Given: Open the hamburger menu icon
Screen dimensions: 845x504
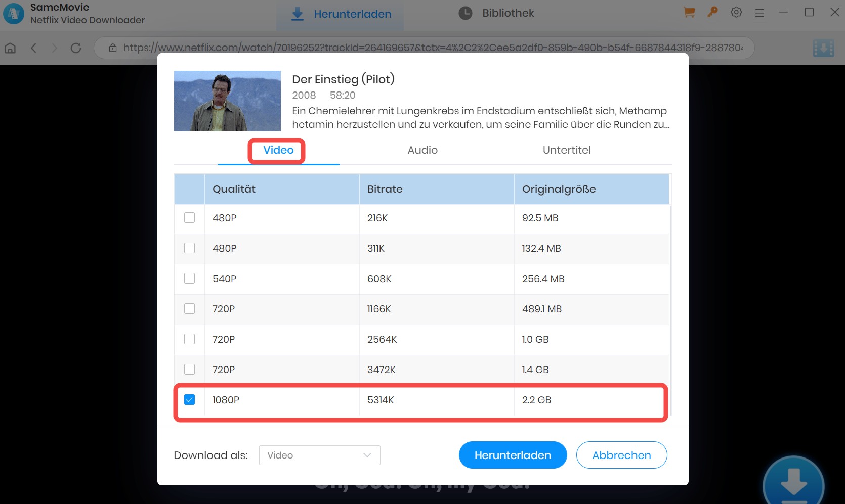Looking at the screenshot, I should pos(759,13).
